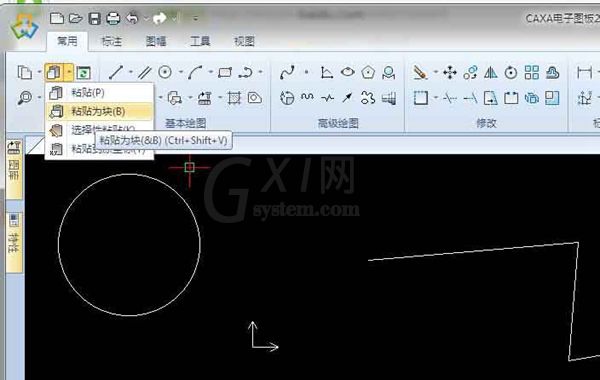Screen dimensions: 600x380
Task: Choose 选择性粘贴 from the paste menu
Action: coord(99,130)
